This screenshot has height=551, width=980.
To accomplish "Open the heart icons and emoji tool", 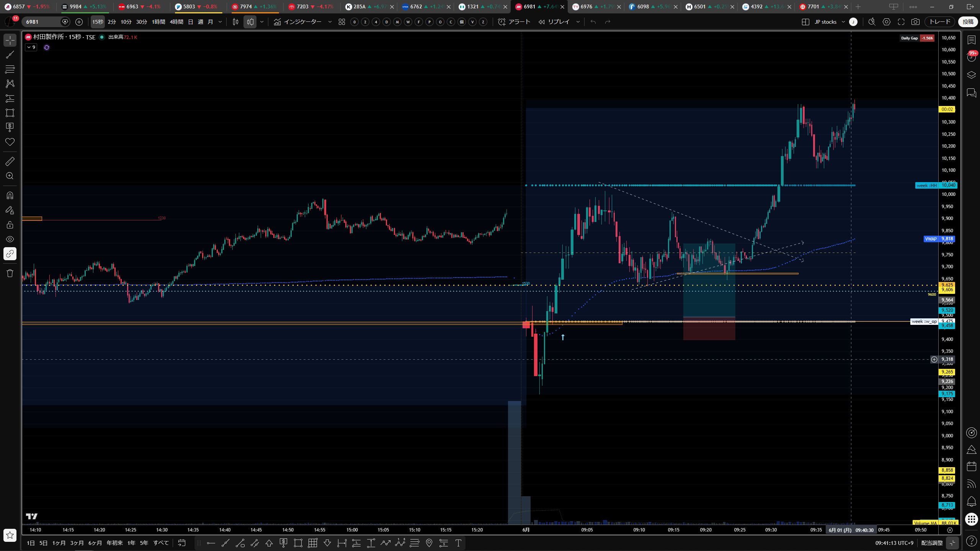I will coord(10,142).
